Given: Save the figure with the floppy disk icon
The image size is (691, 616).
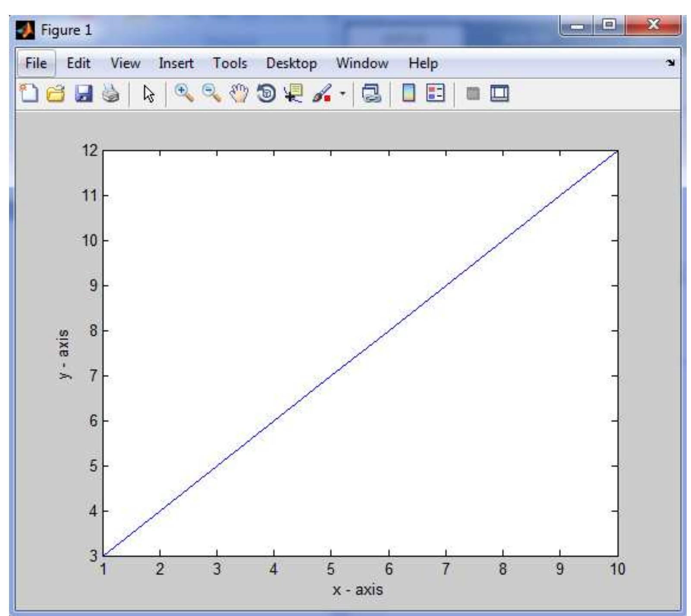Looking at the screenshot, I should click(x=84, y=93).
